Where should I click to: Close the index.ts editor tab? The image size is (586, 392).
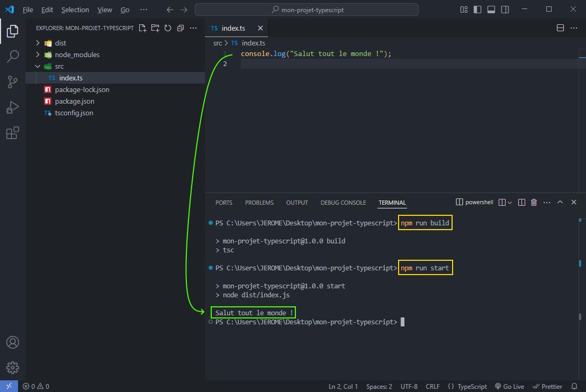(260, 28)
